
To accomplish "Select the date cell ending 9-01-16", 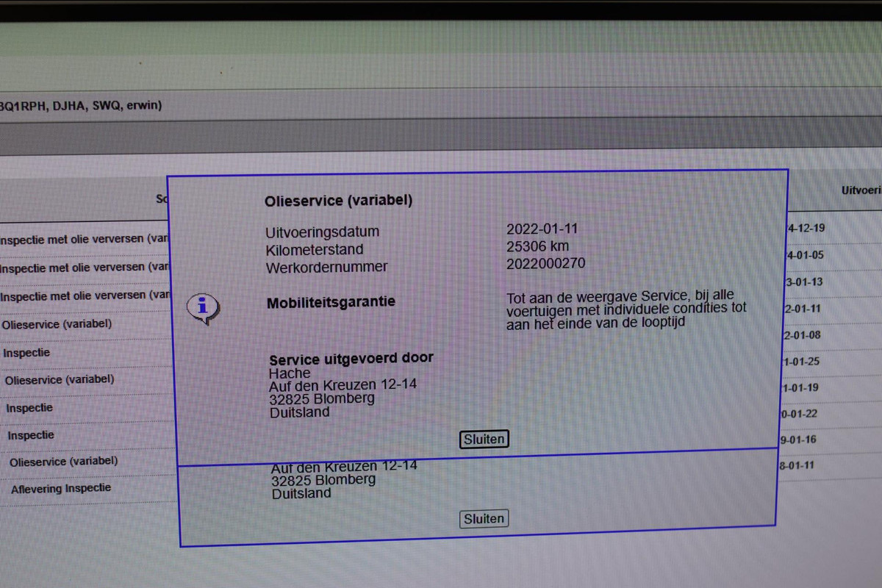I will click(x=798, y=440).
